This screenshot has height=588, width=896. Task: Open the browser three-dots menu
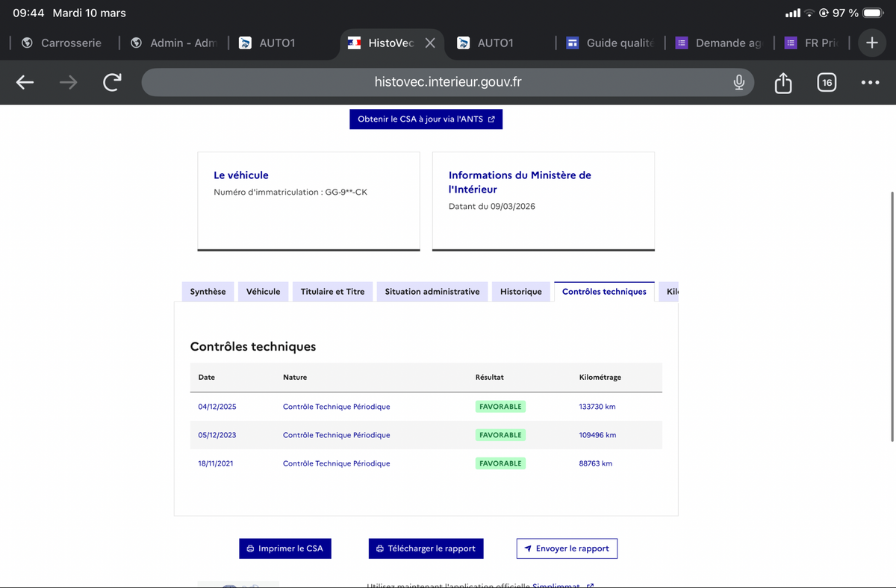click(x=870, y=83)
